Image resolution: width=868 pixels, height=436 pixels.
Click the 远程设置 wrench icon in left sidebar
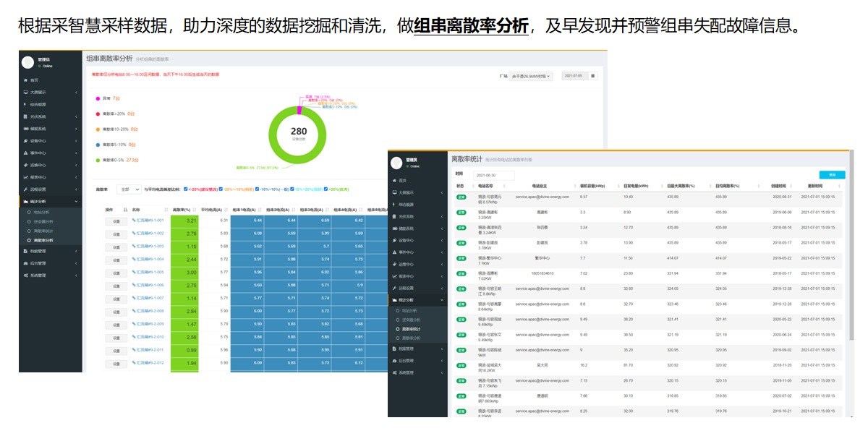pyautogui.click(x=26, y=189)
